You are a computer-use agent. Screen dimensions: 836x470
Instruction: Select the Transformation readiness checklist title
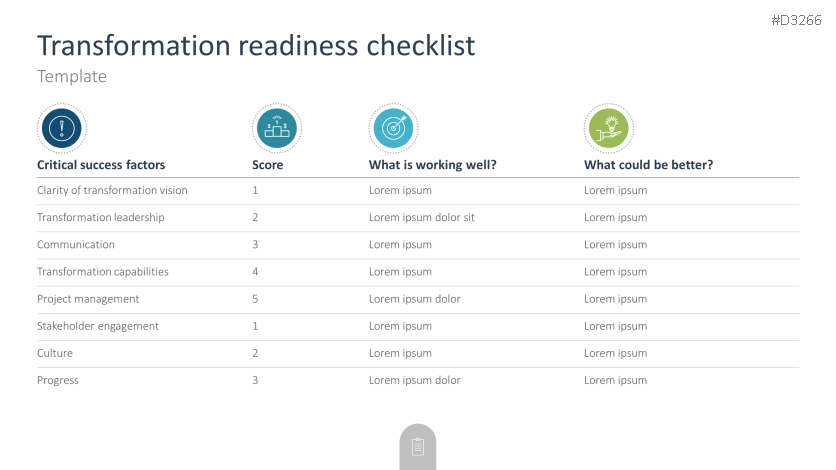tap(256, 45)
